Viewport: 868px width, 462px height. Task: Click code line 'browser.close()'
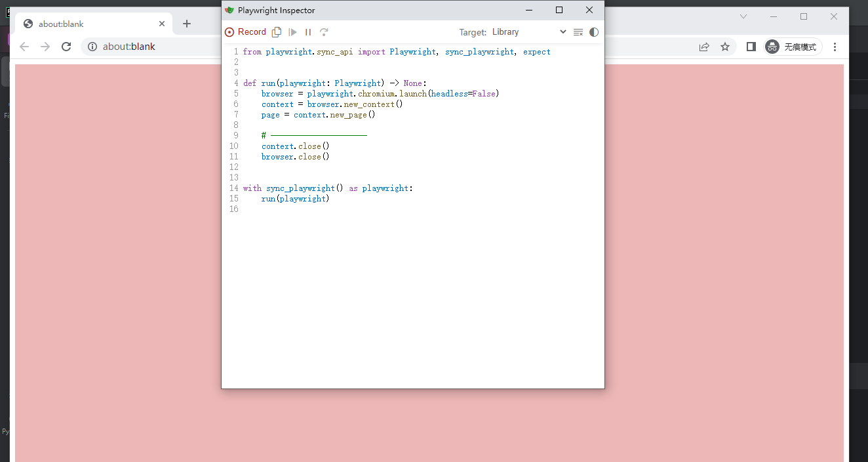click(x=295, y=157)
